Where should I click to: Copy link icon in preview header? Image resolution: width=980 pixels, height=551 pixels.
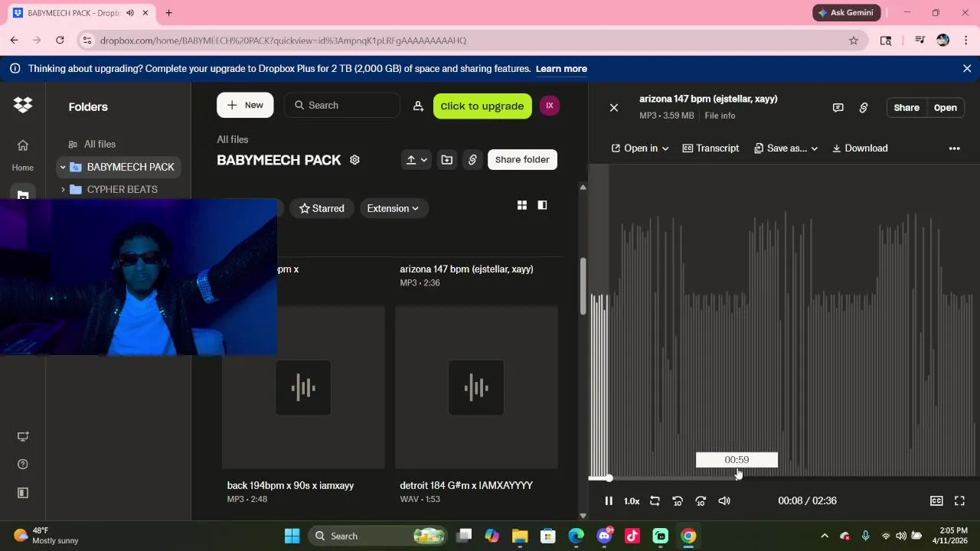(x=864, y=108)
